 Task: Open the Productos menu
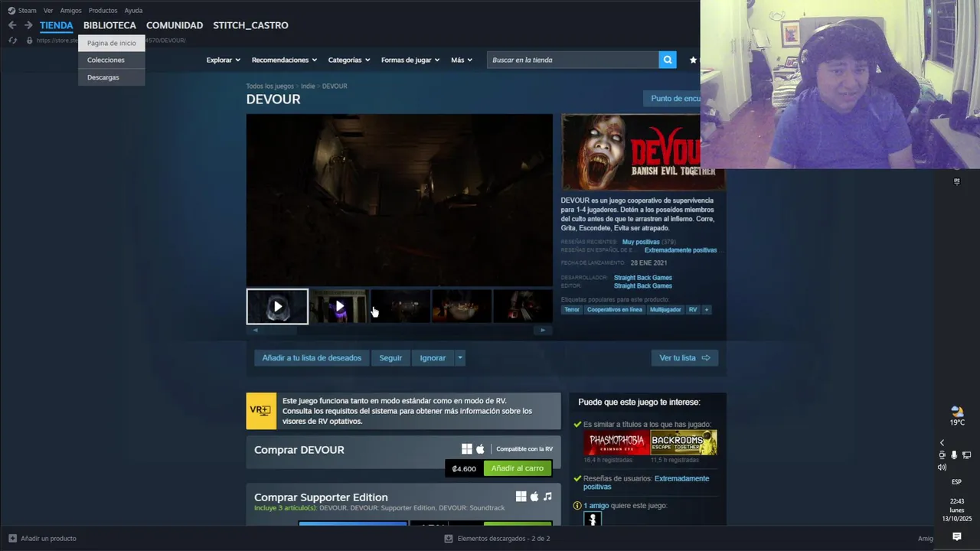tap(103, 11)
